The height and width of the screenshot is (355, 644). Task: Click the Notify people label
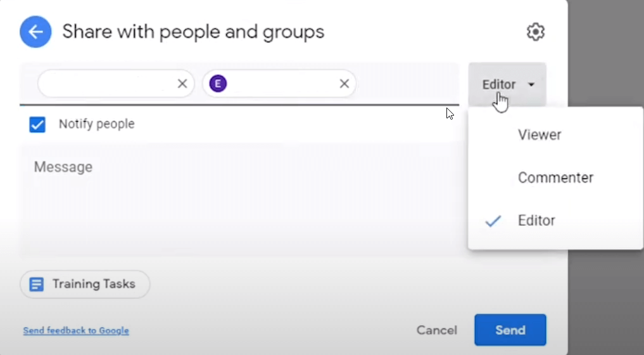pos(96,124)
